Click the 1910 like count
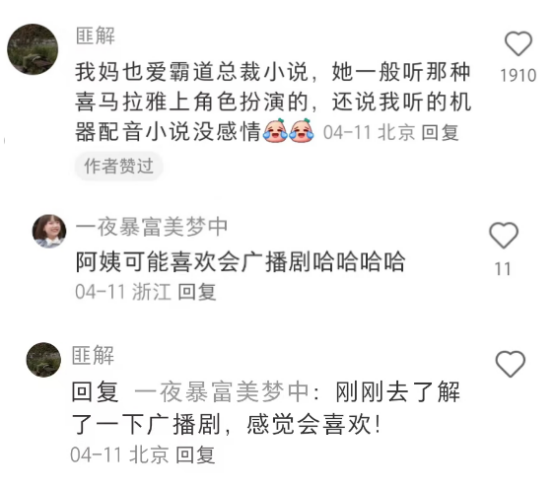Viewport: 554px width, 489px height. 518,76
